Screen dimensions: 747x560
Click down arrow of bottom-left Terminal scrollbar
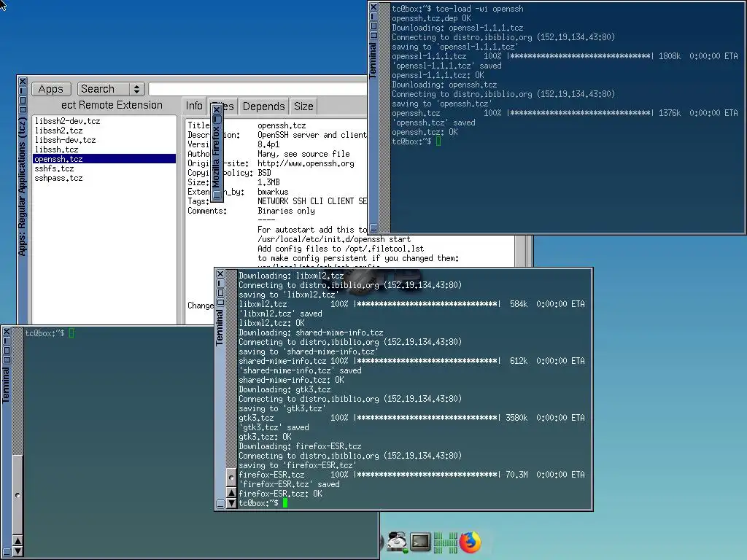coord(18,551)
